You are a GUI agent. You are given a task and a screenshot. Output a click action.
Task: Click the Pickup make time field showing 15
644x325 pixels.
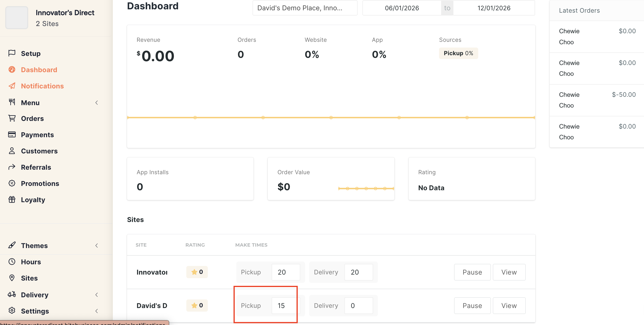(x=285, y=305)
